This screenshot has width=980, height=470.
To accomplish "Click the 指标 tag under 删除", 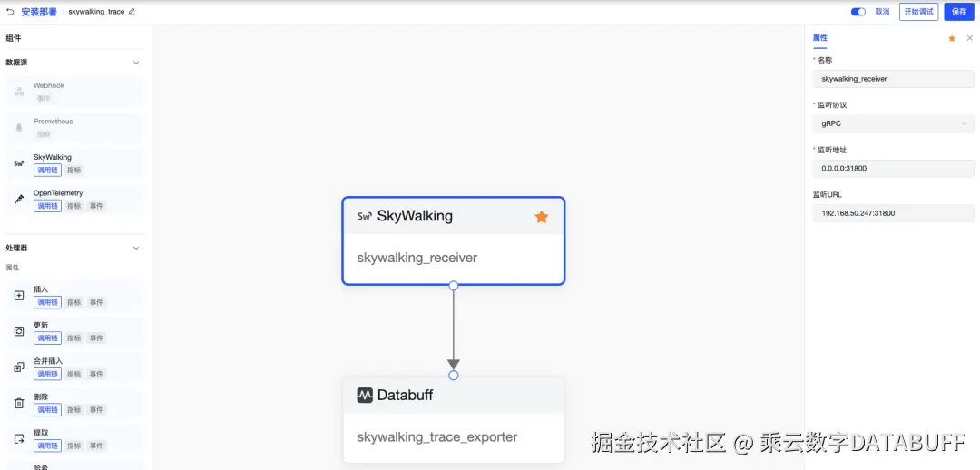I will [73, 410].
